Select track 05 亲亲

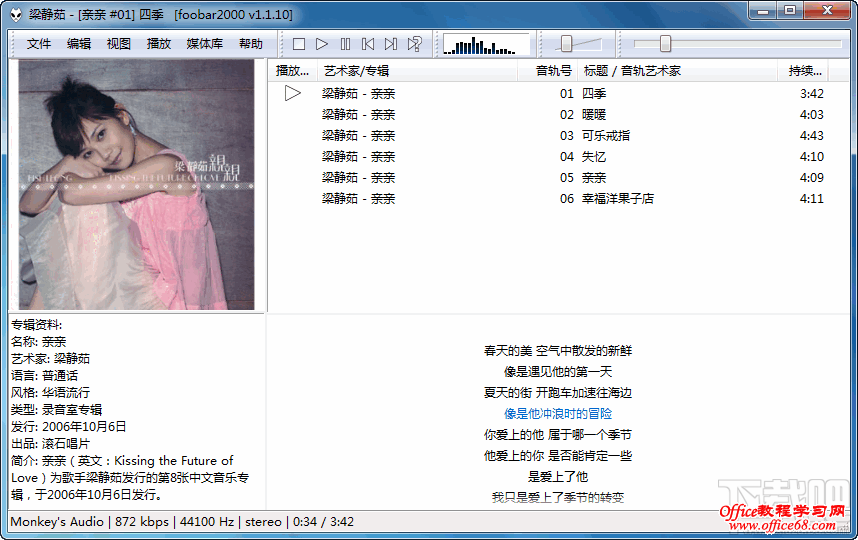pyautogui.click(x=558, y=178)
